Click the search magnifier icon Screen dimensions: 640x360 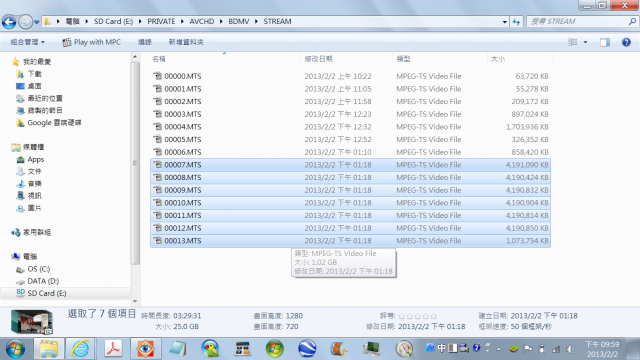click(632, 22)
